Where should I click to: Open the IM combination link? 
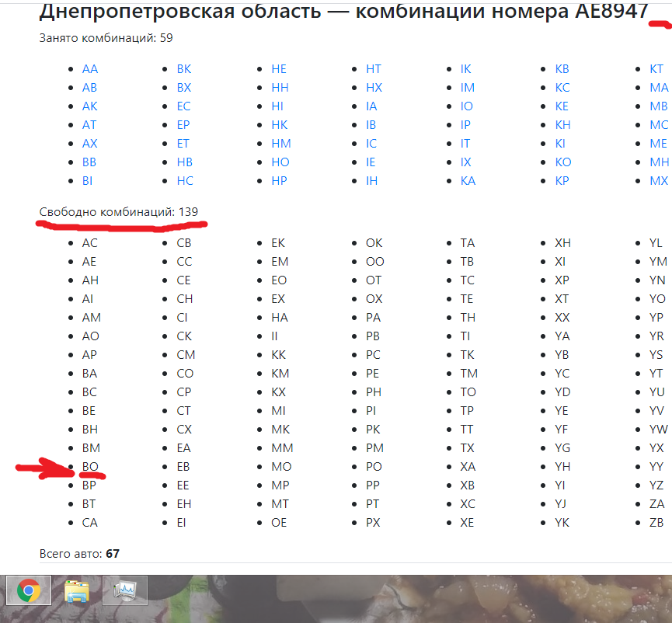(x=468, y=88)
